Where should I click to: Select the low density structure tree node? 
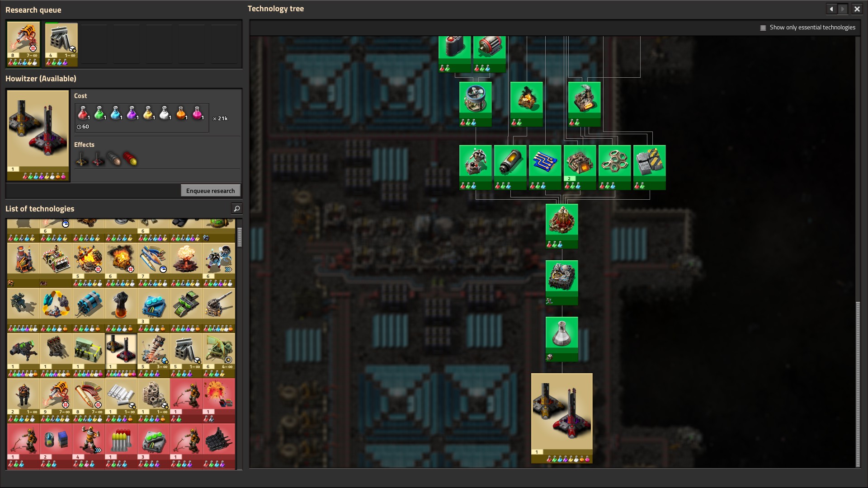pos(614,163)
